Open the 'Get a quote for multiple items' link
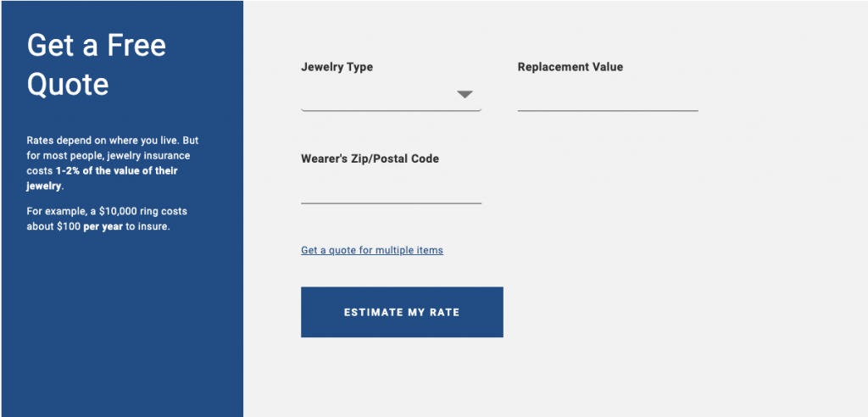The width and height of the screenshot is (868, 417). point(371,250)
